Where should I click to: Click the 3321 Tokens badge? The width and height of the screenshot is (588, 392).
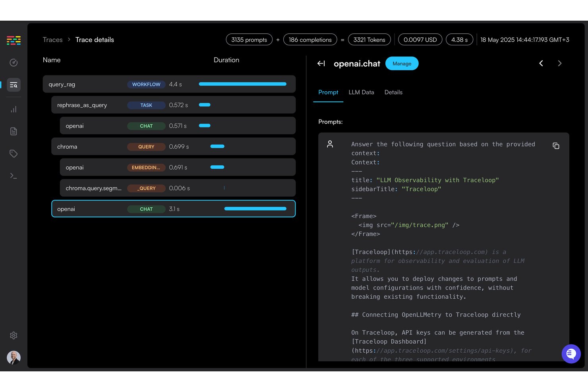point(369,40)
